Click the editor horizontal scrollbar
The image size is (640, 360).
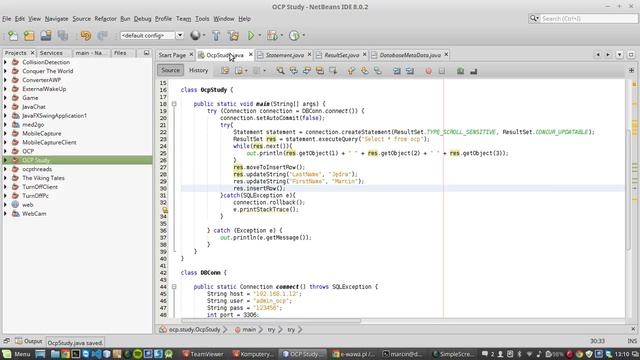tap(271, 321)
